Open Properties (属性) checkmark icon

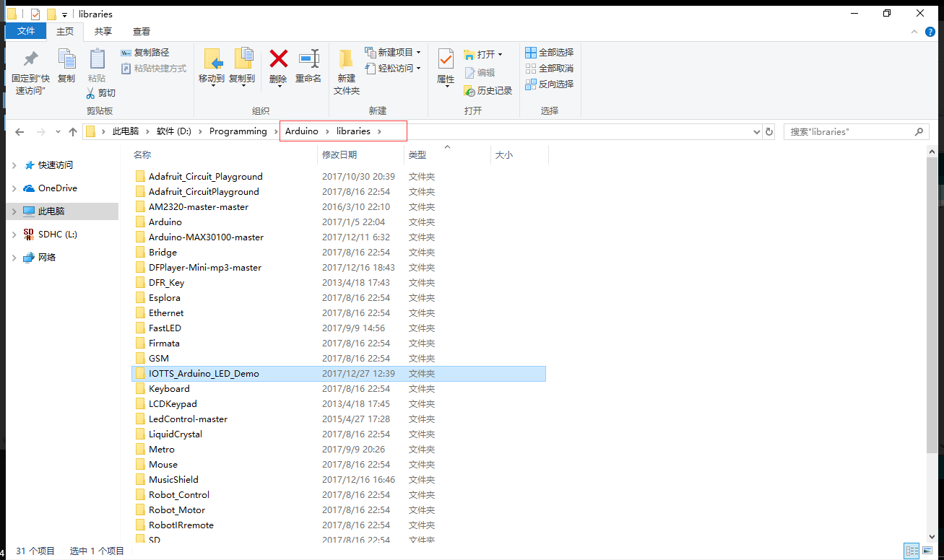pos(446,59)
